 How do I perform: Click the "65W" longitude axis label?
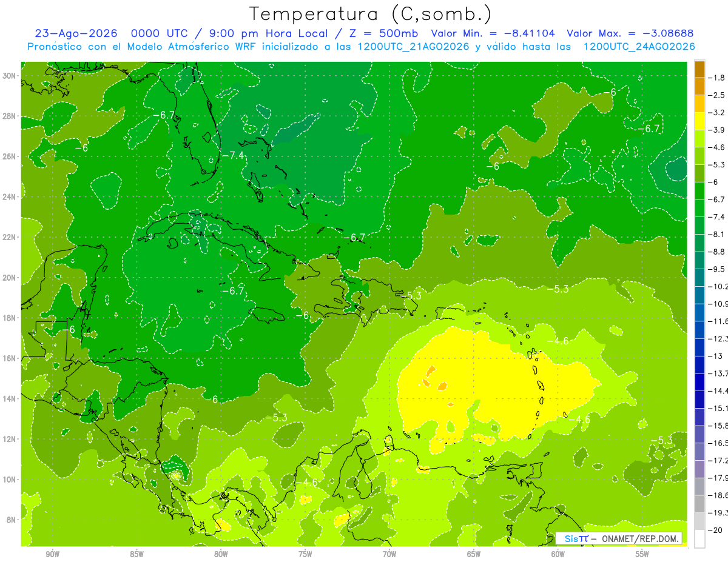tap(474, 554)
